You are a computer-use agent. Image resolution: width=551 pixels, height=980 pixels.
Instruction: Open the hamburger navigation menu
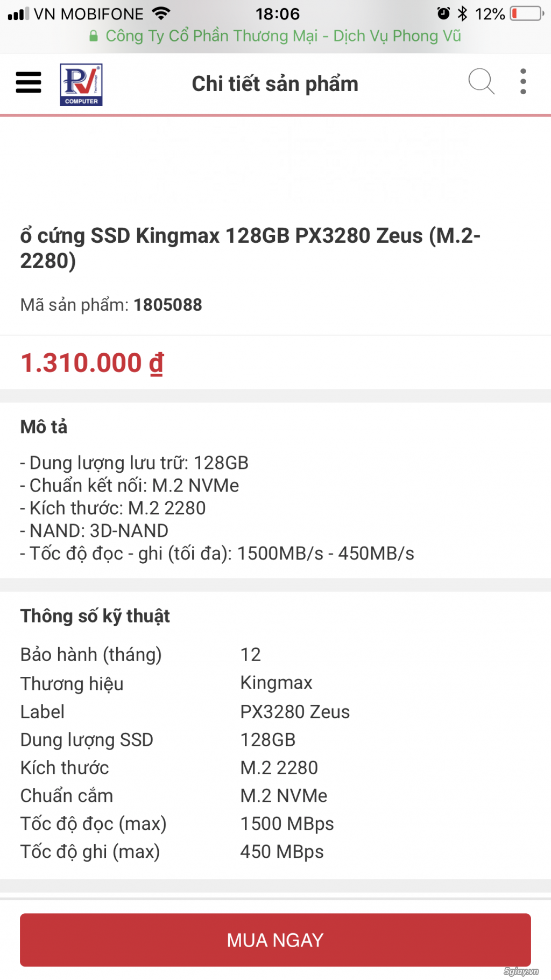[29, 83]
